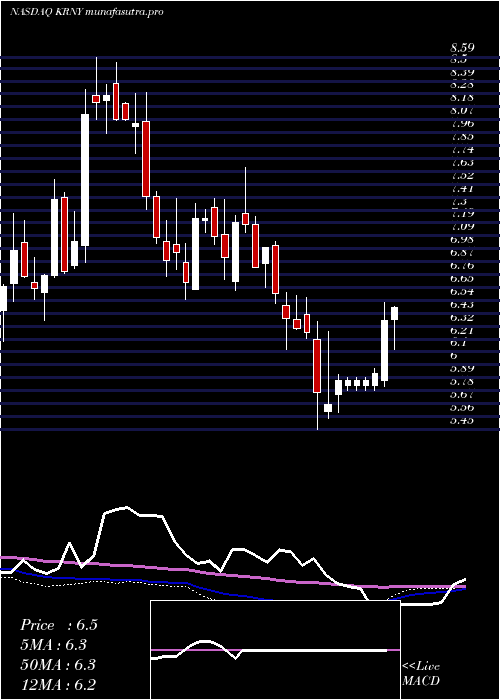Click the tallest white candlestick reaching 8.07
This screenshot has width=500, height=700.
[85, 179]
